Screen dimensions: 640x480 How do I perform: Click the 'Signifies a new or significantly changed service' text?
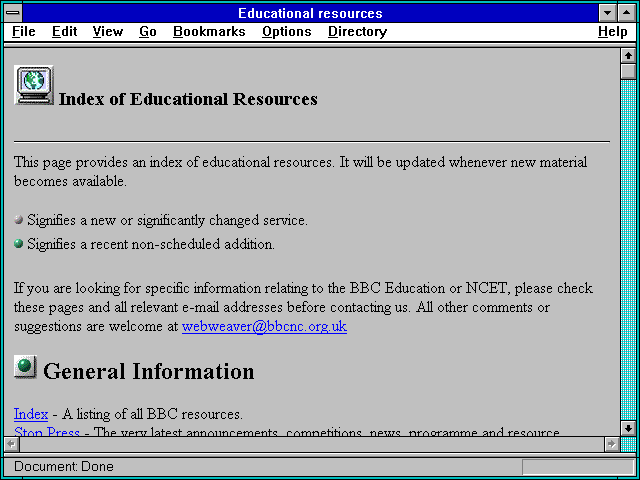click(x=167, y=220)
